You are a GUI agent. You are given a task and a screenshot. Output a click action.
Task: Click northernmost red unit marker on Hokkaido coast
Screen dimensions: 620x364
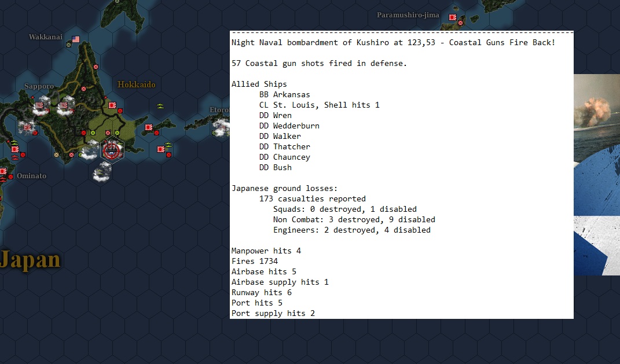96,67
